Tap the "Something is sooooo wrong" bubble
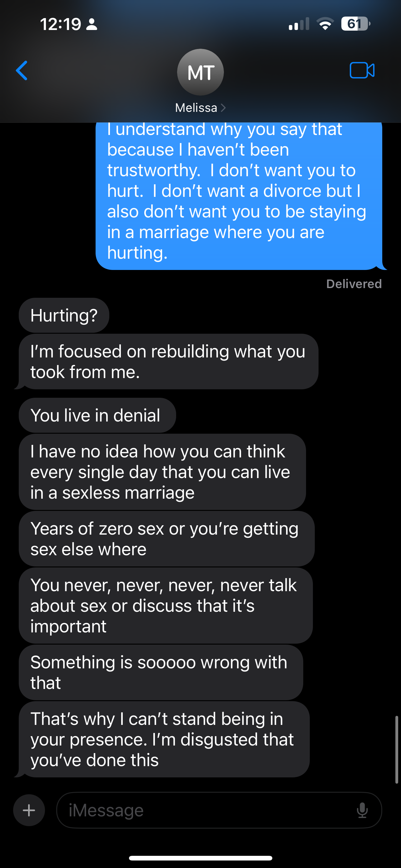The height and width of the screenshot is (868, 401). [x=161, y=672]
